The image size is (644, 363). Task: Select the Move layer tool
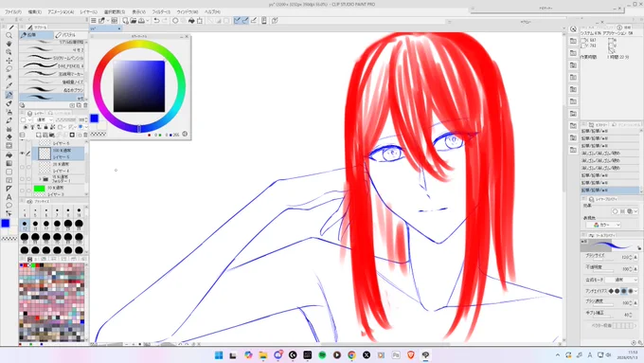(9, 61)
